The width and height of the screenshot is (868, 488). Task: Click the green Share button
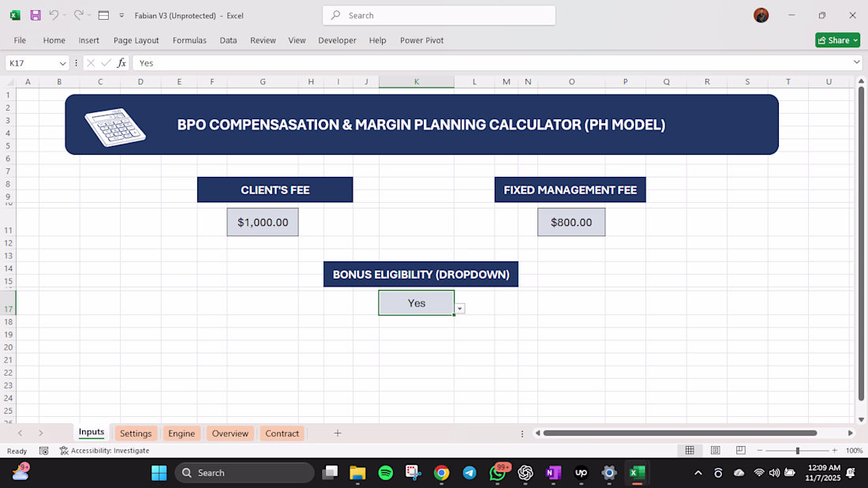[837, 40]
